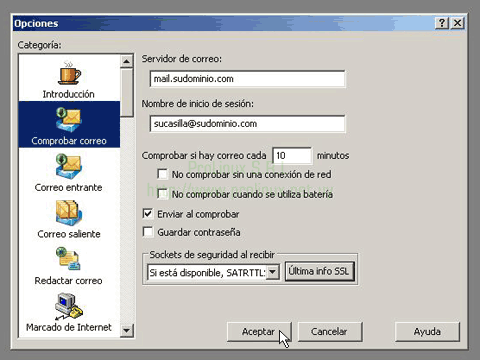Toggle No comprobar cuando se utiliza batería
This screenshot has height=360, width=480.
162,194
